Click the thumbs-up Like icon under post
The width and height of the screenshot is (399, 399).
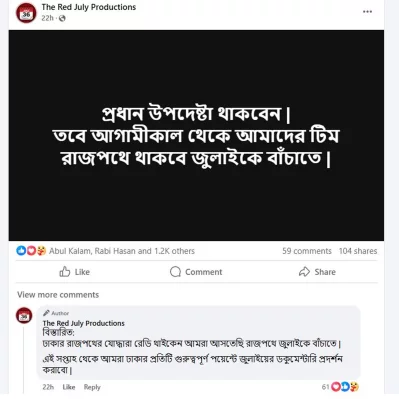65,272
